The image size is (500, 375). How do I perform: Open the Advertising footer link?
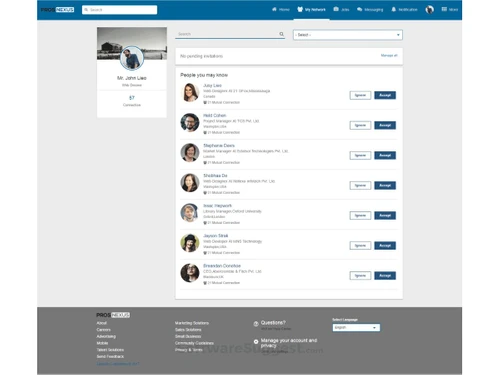pyautogui.click(x=106, y=336)
